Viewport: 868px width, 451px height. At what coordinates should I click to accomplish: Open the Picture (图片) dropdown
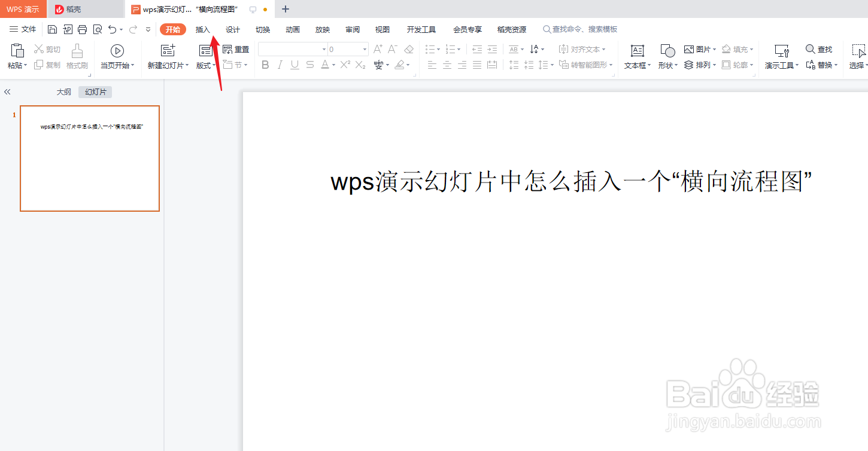(700, 49)
